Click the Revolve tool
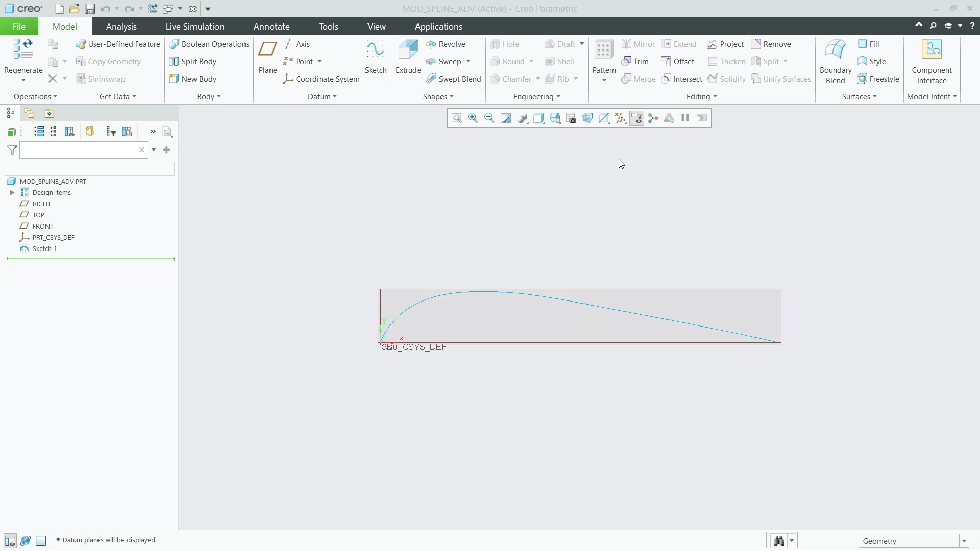Viewport: 980px width, 551px height. 446,44
